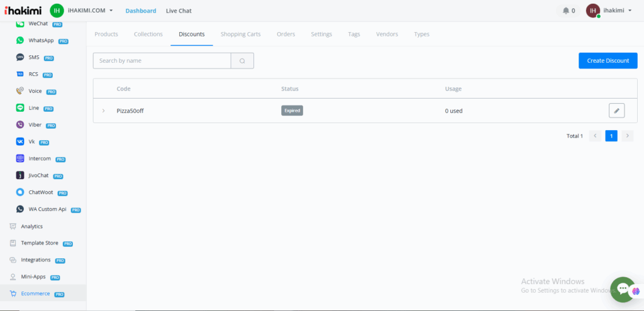Open the Live Chat link

(x=179, y=11)
